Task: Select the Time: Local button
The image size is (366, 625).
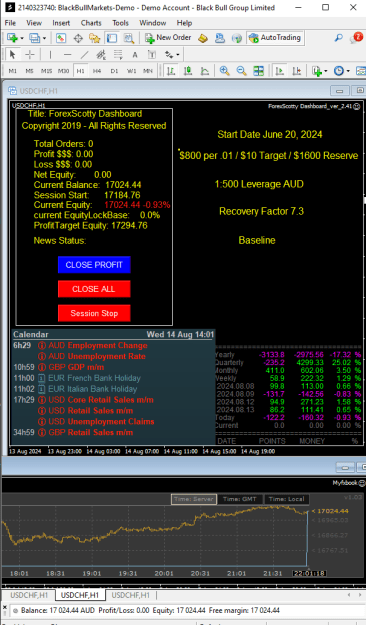Action: pyautogui.click(x=286, y=499)
